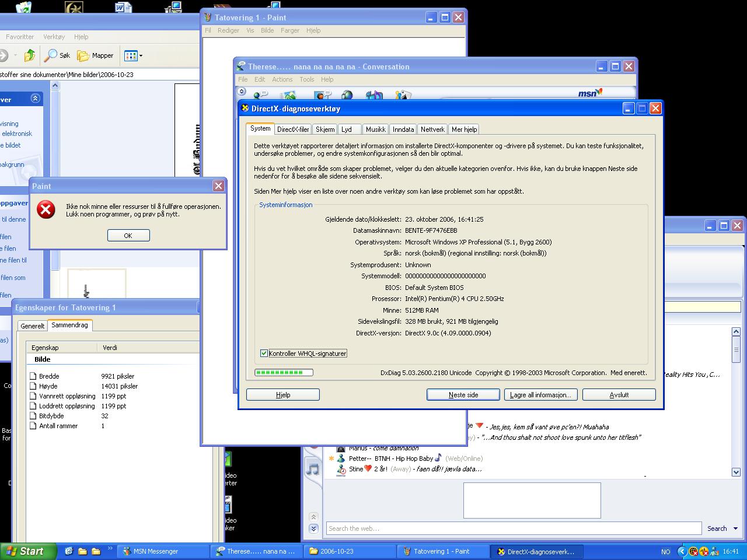The height and width of the screenshot is (560, 747).
Task: Click the system clock showing 16:41
Action: (731, 551)
